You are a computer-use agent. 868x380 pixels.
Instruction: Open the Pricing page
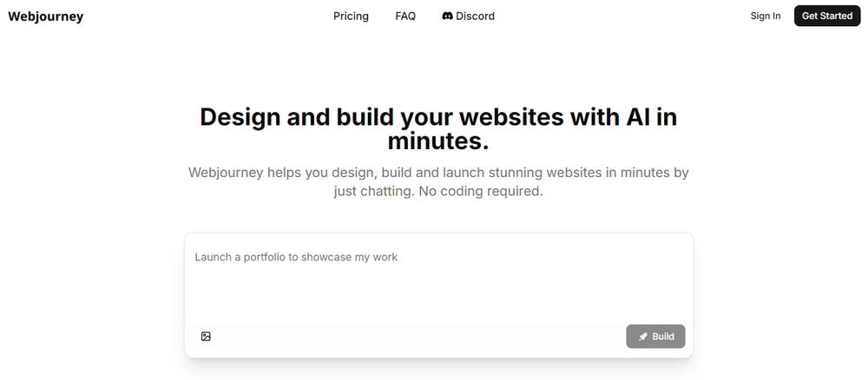351,16
